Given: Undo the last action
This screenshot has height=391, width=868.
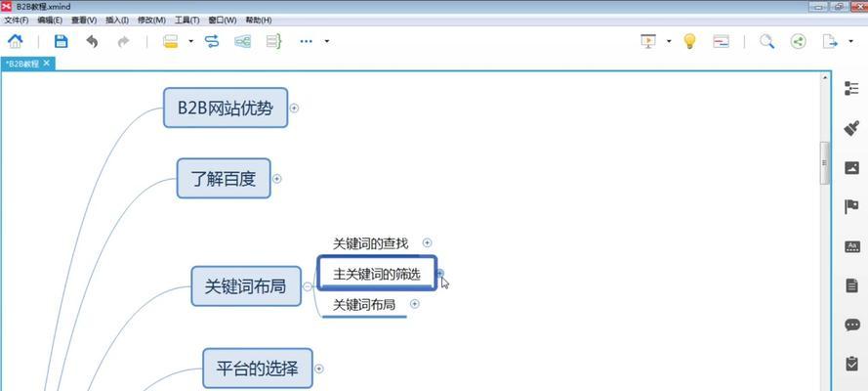Looking at the screenshot, I should click(x=92, y=41).
